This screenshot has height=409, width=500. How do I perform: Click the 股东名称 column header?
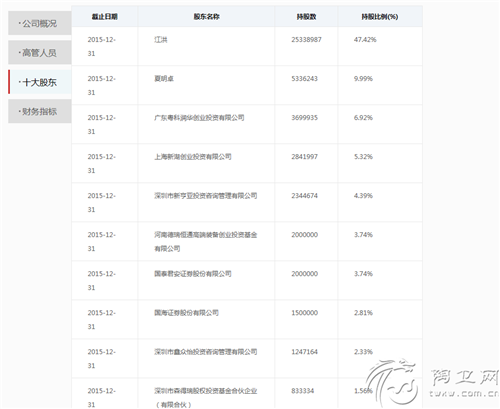(x=206, y=16)
